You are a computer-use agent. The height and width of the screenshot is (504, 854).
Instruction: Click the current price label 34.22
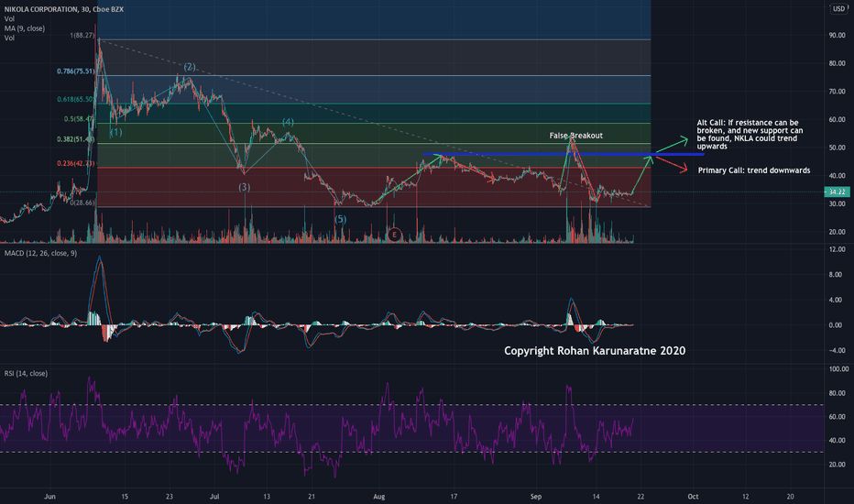point(838,192)
